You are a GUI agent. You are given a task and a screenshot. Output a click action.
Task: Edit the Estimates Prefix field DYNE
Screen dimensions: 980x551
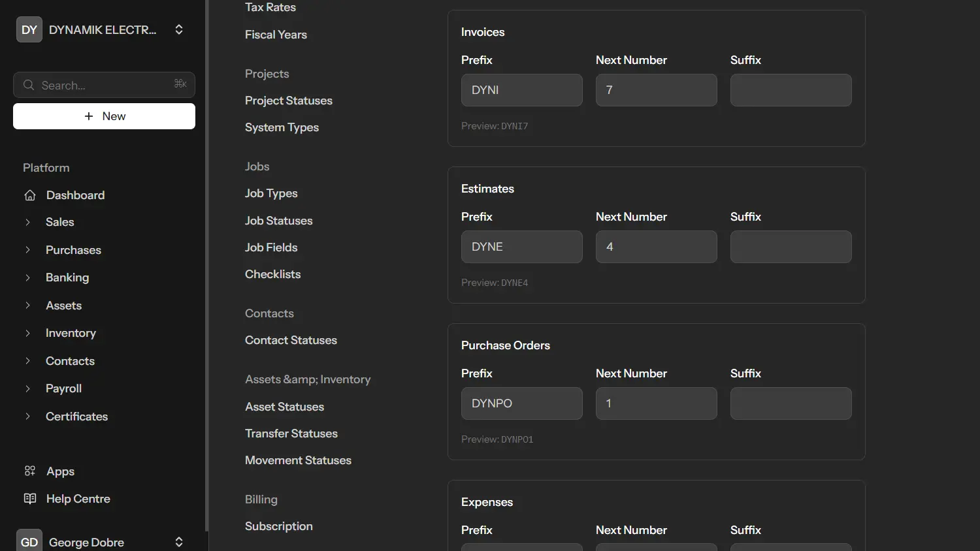click(x=522, y=247)
